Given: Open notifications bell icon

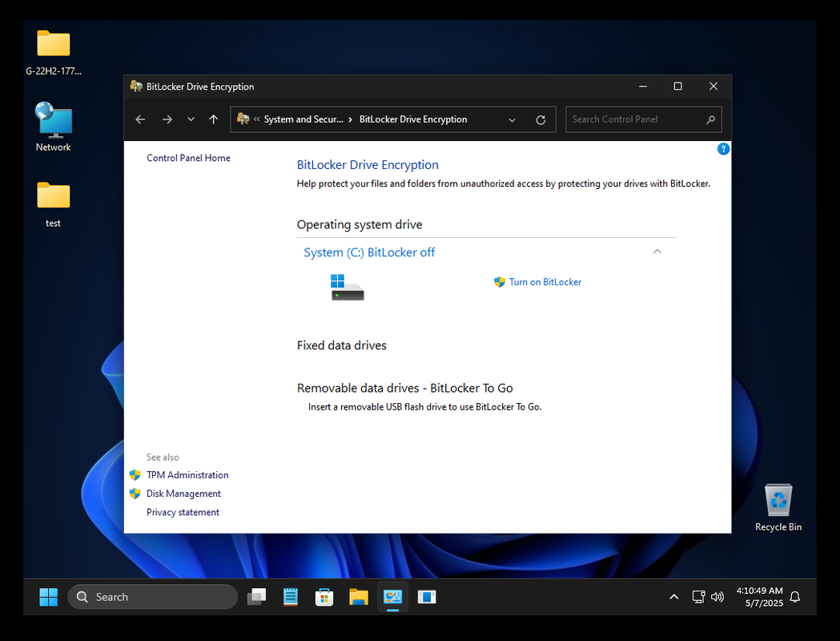Looking at the screenshot, I should pos(795,596).
